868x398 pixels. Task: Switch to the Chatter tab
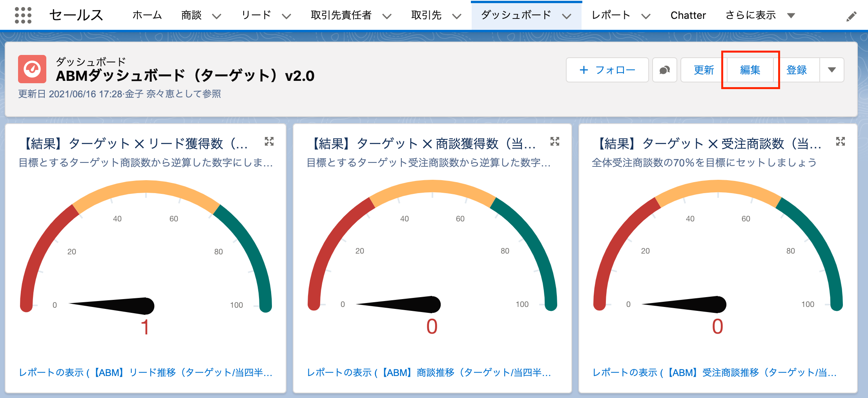[688, 15]
